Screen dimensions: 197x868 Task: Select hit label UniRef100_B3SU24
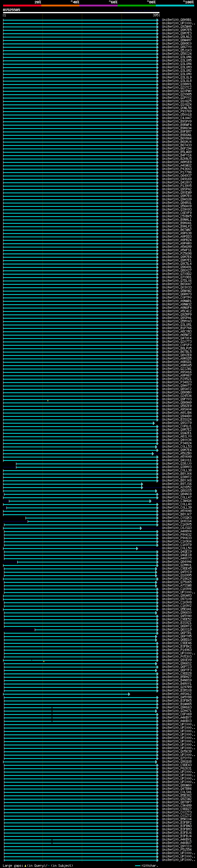177,419
